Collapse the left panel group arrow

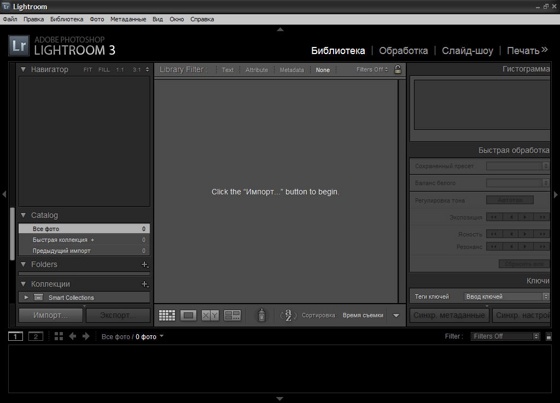[x=4, y=194]
